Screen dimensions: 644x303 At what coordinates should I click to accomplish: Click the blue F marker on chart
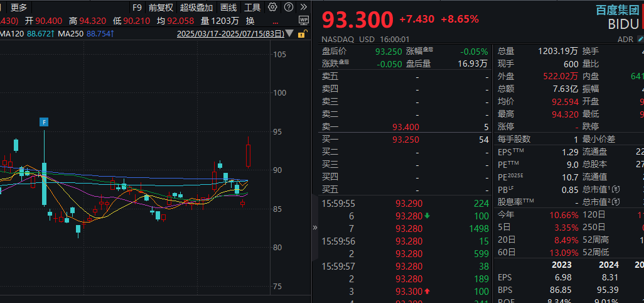coord(44,122)
